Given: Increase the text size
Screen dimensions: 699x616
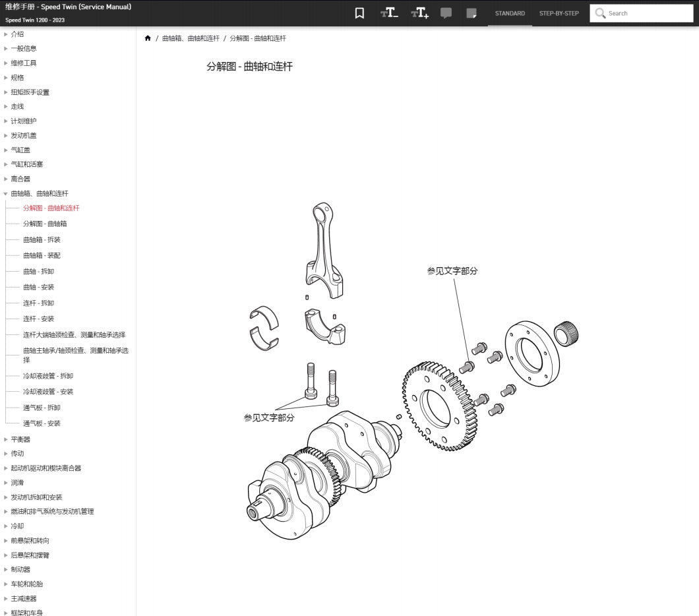Looking at the screenshot, I should (419, 13).
